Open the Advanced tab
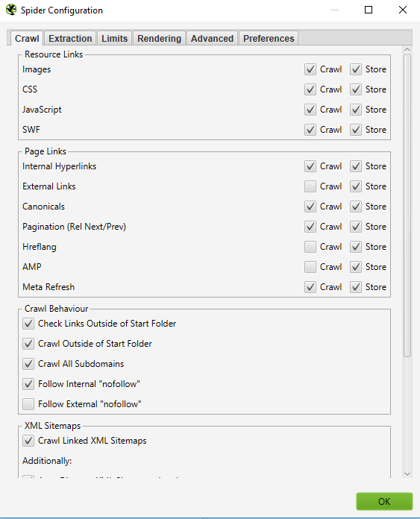This screenshot has height=519, width=420. [x=213, y=38]
